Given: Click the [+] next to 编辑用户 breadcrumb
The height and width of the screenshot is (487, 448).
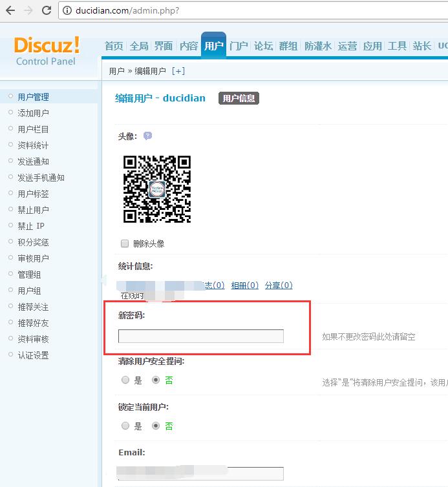Looking at the screenshot, I should pyautogui.click(x=178, y=71).
